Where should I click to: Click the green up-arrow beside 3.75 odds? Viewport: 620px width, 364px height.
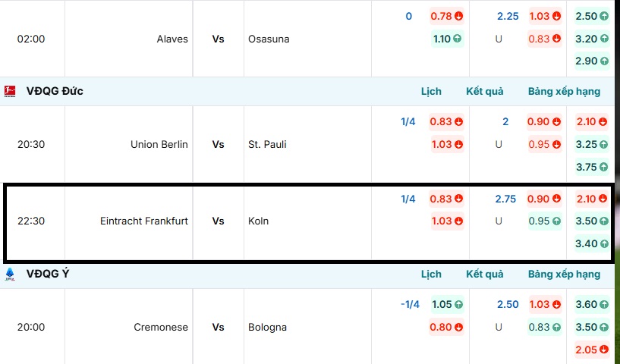(x=603, y=167)
